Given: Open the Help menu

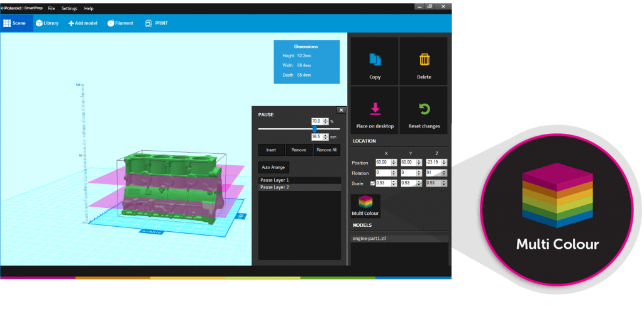Looking at the screenshot, I should click(x=88, y=8).
